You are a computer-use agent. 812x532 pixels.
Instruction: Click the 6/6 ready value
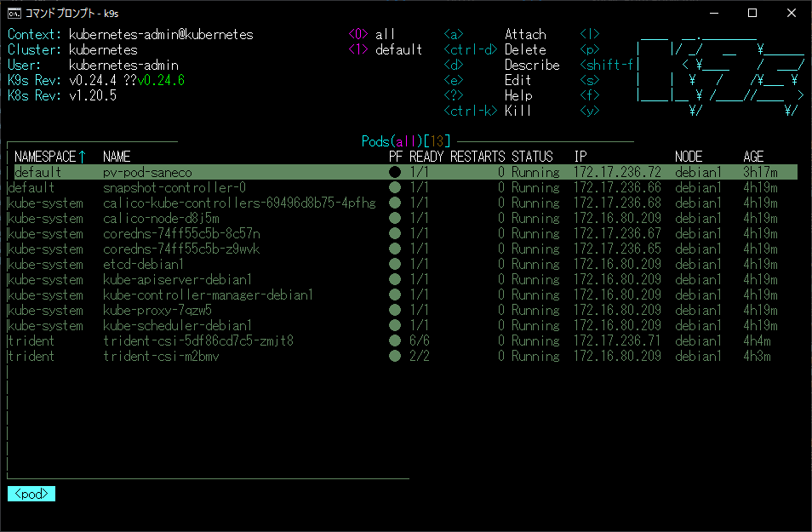(420, 340)
